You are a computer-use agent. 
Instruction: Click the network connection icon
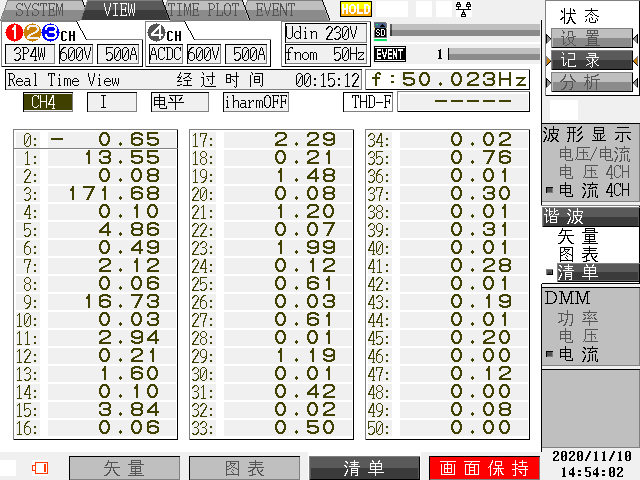click(x=463, y=9)
